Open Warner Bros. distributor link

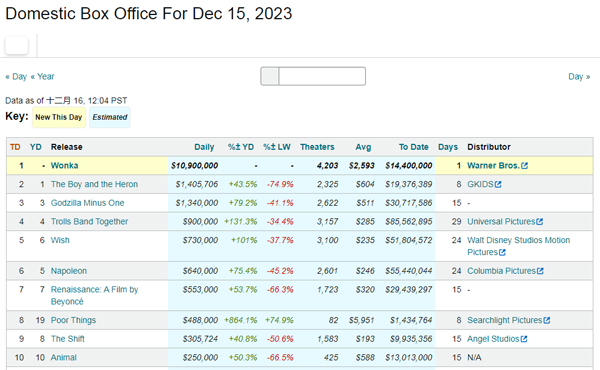493,166
